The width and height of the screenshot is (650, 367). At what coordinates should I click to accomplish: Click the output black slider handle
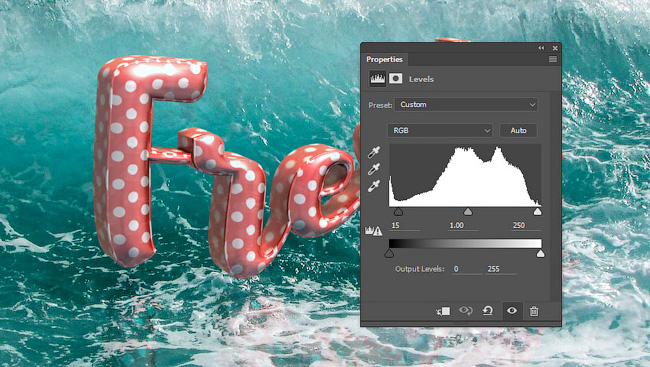click(389, 253)
